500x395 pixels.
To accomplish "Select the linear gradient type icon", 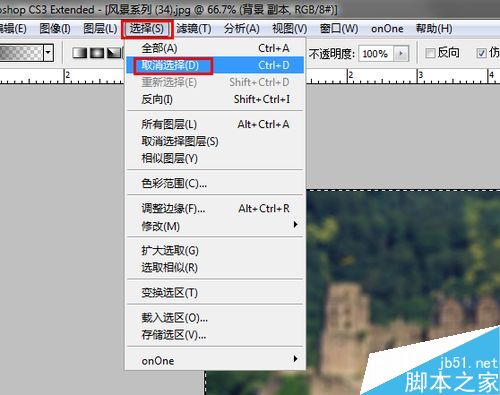I will [x=79, y=53].
